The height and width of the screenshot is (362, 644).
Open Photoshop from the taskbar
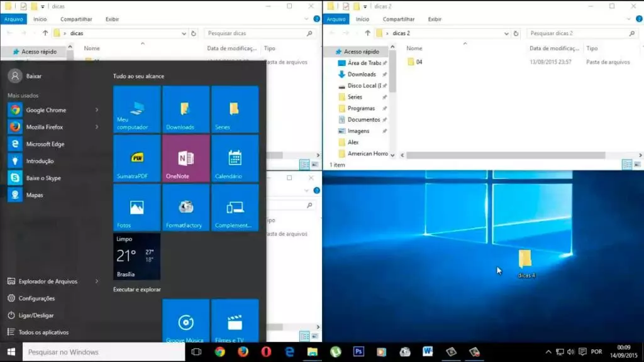pyautogui.click(x=358, y=352)
